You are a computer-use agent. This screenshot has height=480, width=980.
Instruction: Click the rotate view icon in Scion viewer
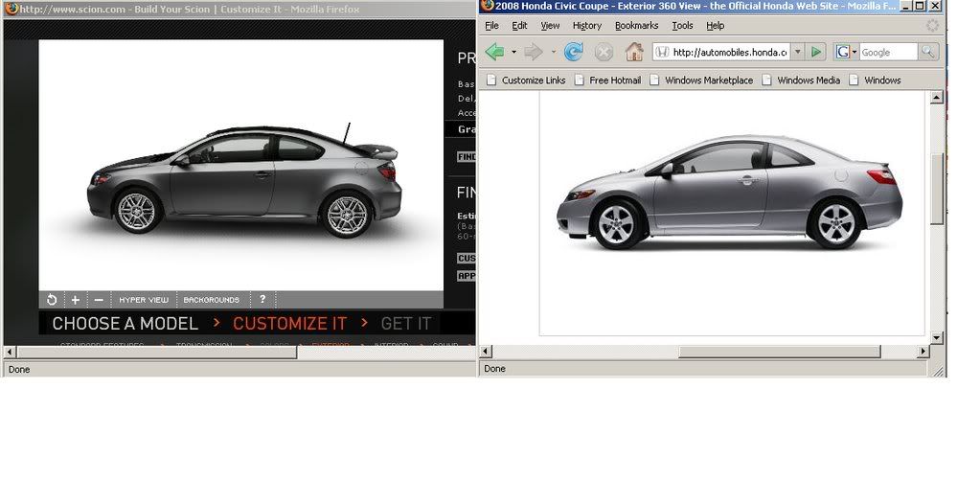click(x=52, y=300)
